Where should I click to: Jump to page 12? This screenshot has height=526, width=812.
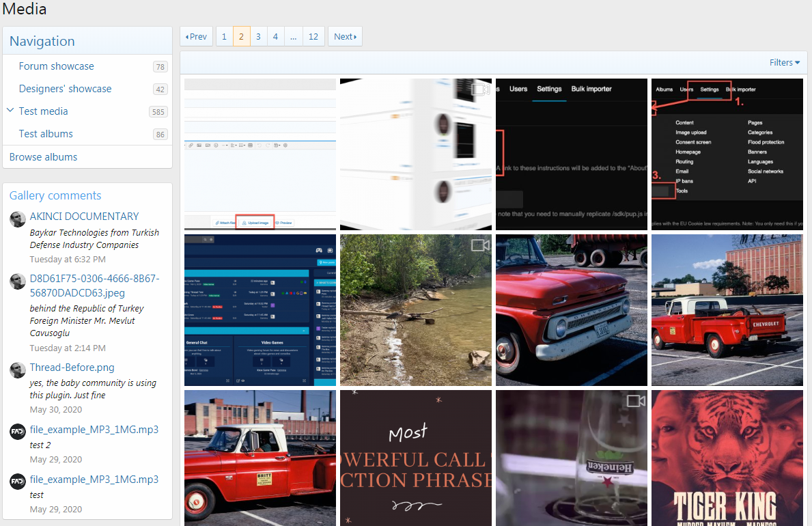(x=313, y=37)
